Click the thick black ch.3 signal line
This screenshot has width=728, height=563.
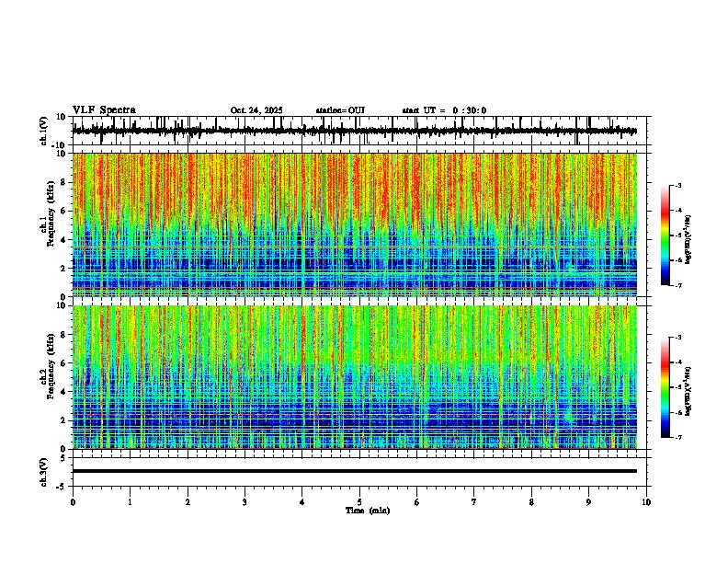(355, 471)
